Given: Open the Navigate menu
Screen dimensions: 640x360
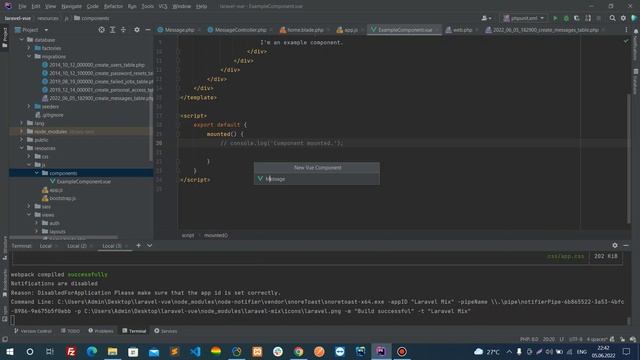Looking at the screenshot, I should [71, 6].
